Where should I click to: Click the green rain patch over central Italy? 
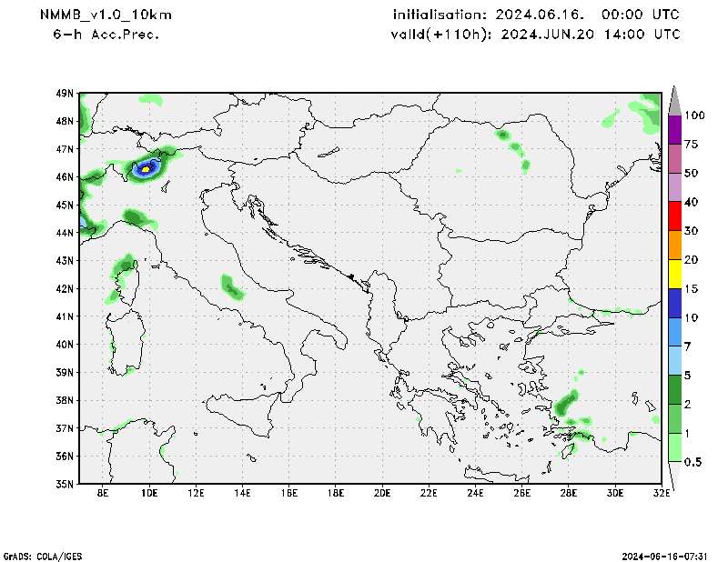231,288
